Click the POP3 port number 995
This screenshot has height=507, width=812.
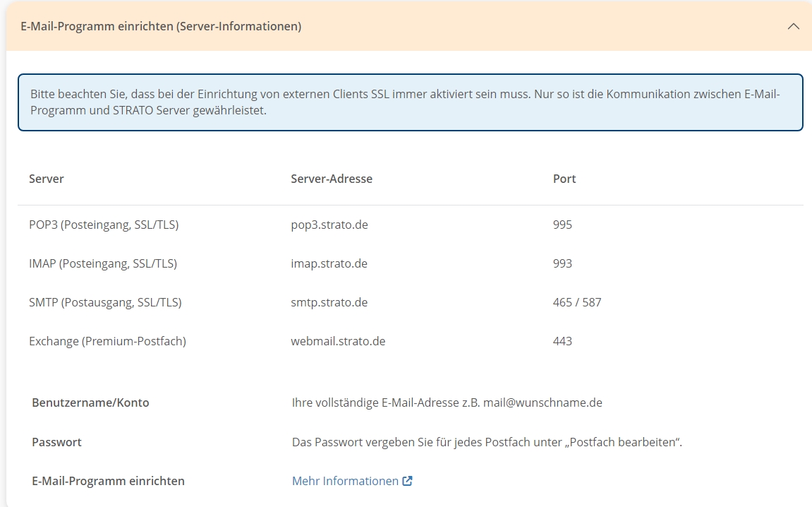562,225
